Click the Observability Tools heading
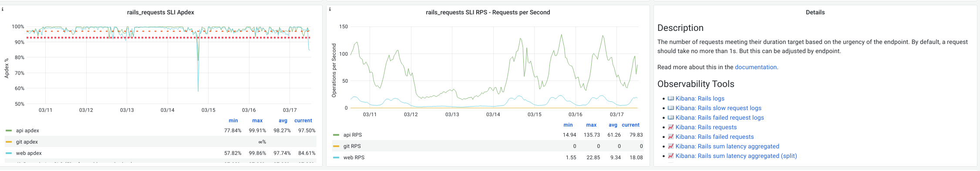This screenshot has width=980, height=171. (696, 84)
